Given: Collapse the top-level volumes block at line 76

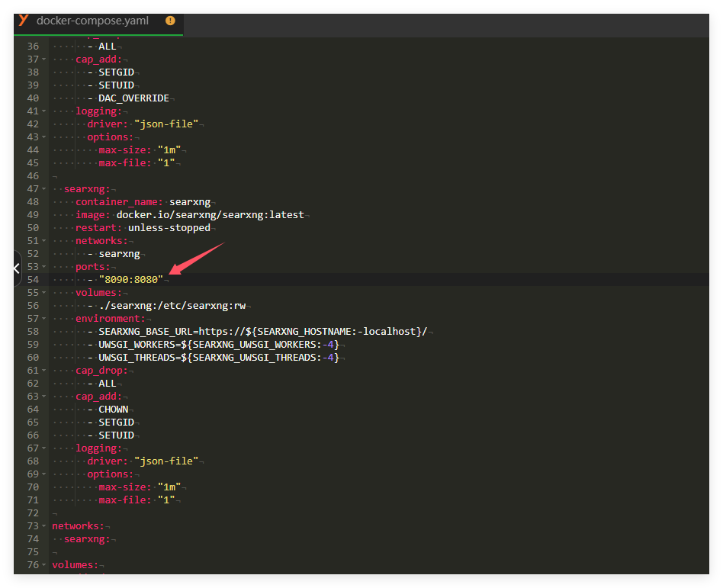Looking at the screenshot, I should tap(44, 565).
